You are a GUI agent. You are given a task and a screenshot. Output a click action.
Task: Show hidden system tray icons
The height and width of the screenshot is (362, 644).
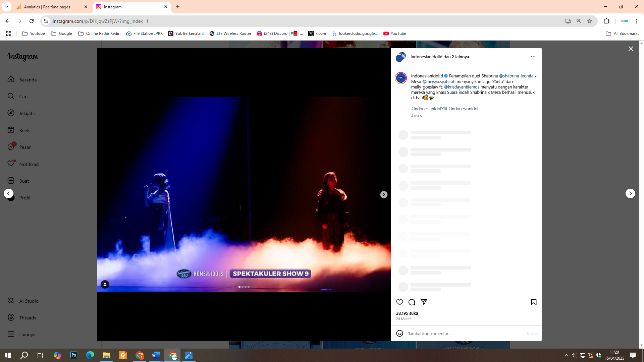[566, 355]
